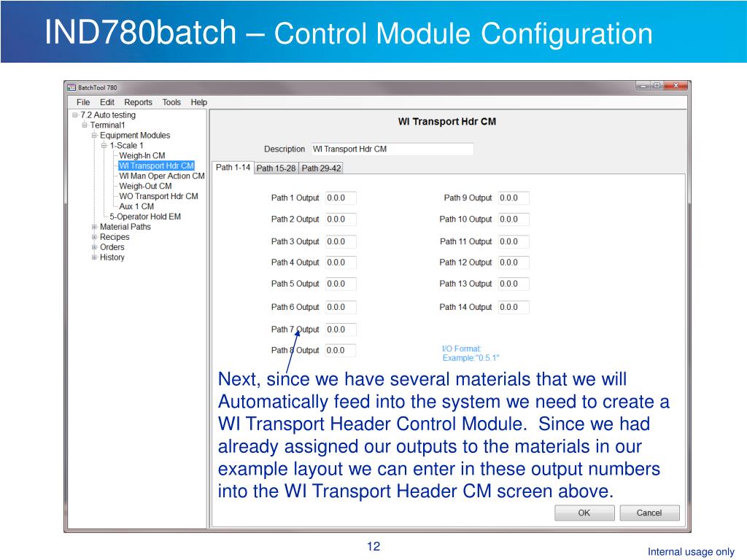The height and width of the screenshot is (560, 747).
Task: Collapse the Equipment Modules node
Action: (94, 135)
